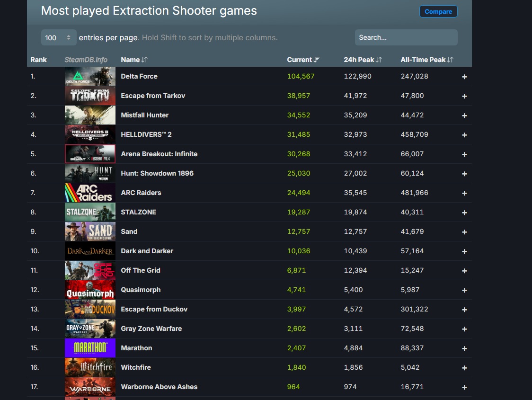
Task: Add Marathon with plus icon
Action: click(464, 348)
